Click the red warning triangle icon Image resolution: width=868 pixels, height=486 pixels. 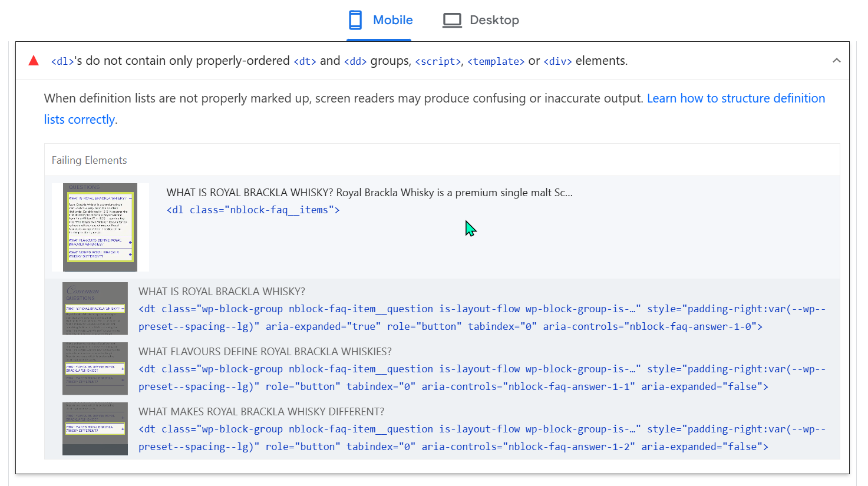[x=34, y=61]
